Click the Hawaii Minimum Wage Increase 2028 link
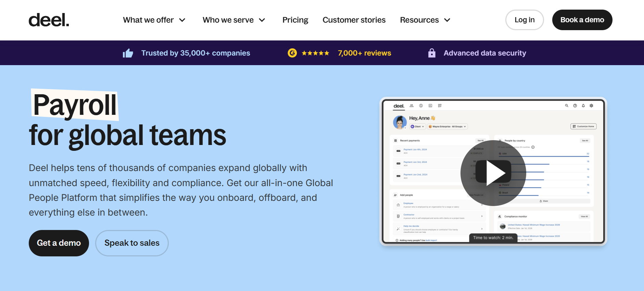 point(533,225)
